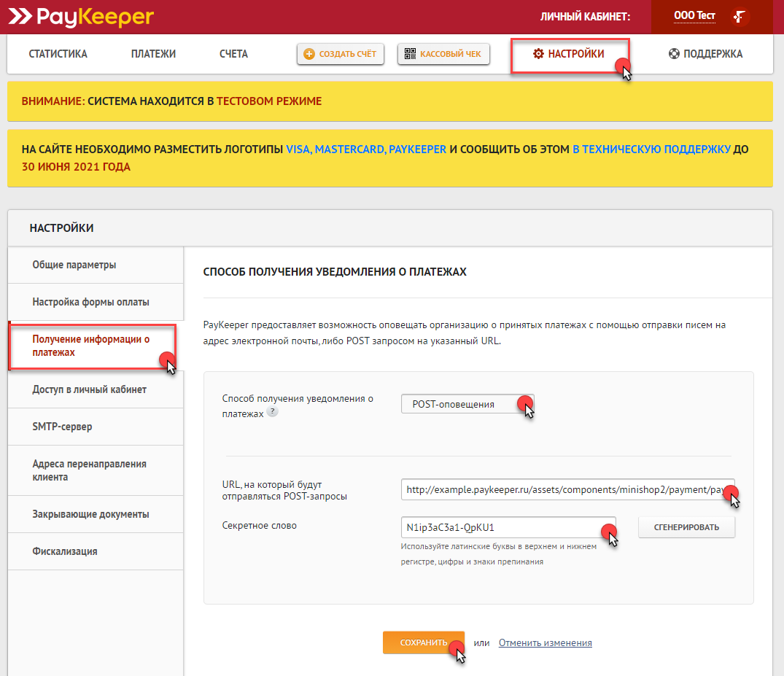Image resolution: width=784 pixels, height=676 pixels.
Task: Click the Отменить изменения link
Action: click(x=545, y=643)
